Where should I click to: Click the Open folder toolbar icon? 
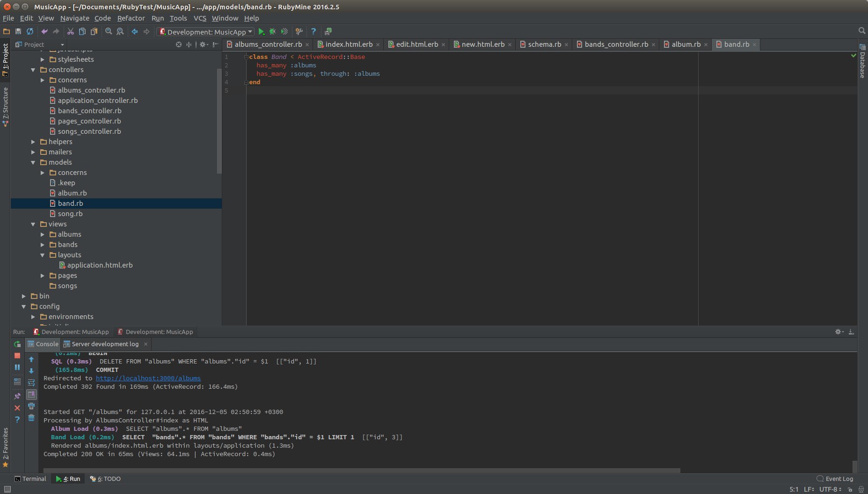[7, 31]
